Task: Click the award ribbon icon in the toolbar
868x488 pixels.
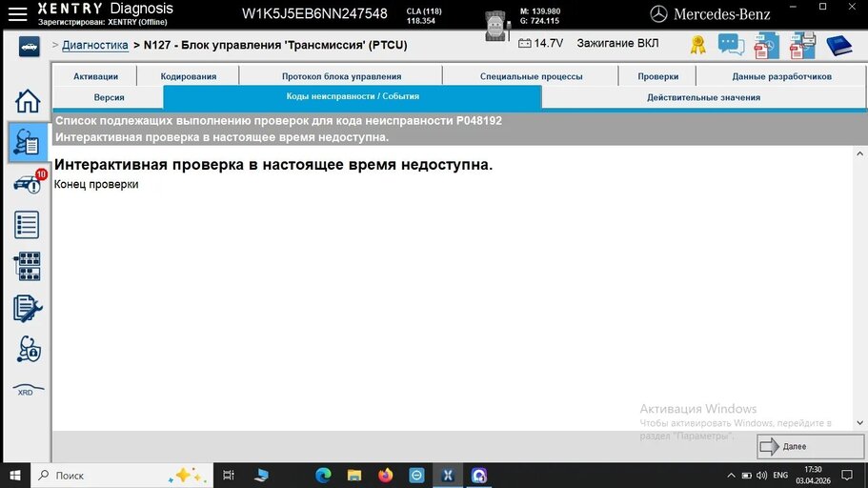Action: click(698, 45)
